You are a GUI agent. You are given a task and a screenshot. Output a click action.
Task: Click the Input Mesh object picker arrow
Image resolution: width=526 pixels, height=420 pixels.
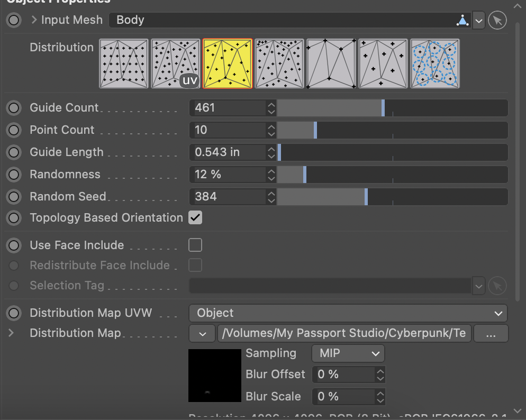(497, 21)
